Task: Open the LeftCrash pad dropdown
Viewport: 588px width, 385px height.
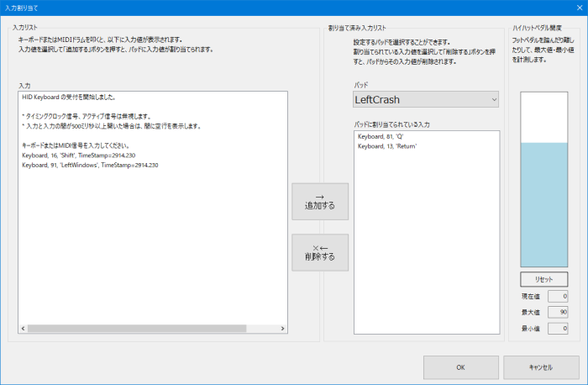Action: pos(426,99)
